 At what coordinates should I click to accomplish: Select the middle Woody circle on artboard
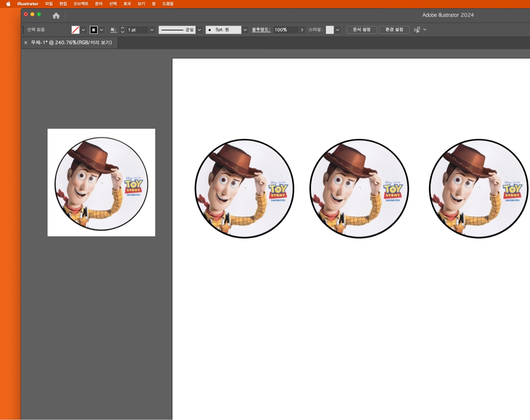pyautogui.click(x=359, y=189)
